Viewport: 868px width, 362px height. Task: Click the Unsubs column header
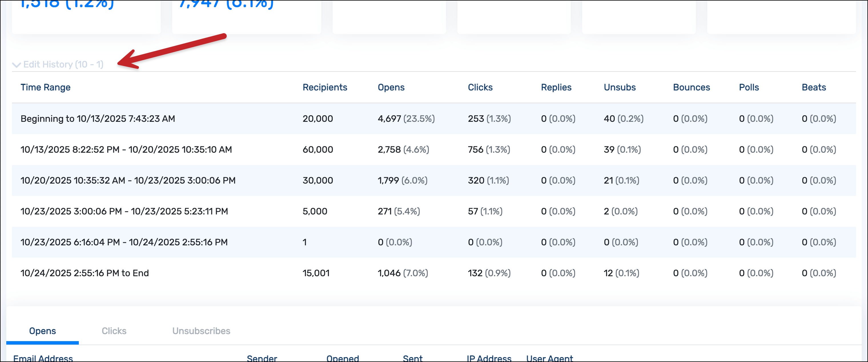click(x=619, y=87)
